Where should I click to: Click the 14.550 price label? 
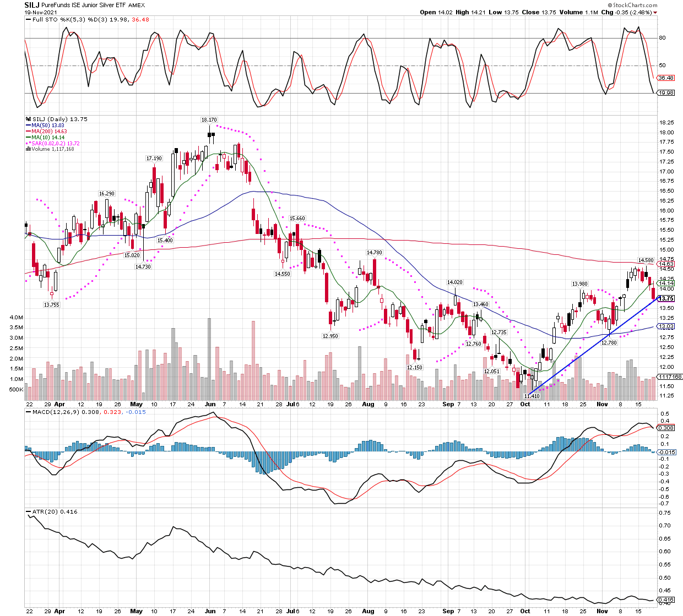click(x=283, y=274)
